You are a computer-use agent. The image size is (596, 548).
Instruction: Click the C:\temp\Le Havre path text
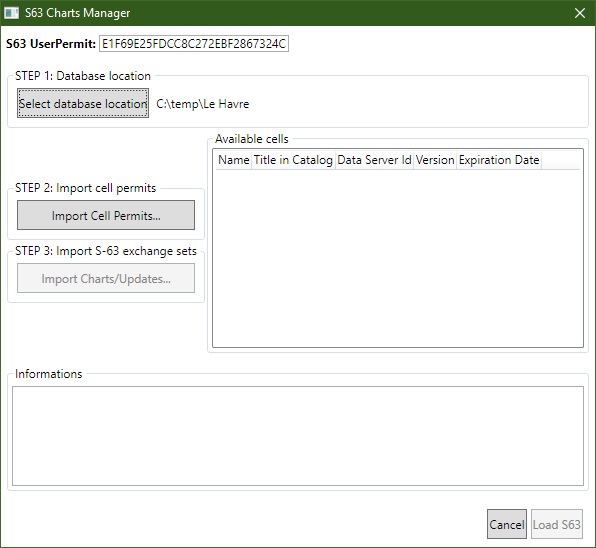[x=203, y=104]
